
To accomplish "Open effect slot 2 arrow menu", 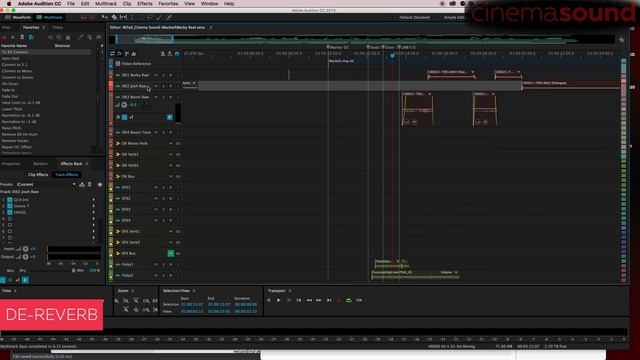I will coord(93,206).
